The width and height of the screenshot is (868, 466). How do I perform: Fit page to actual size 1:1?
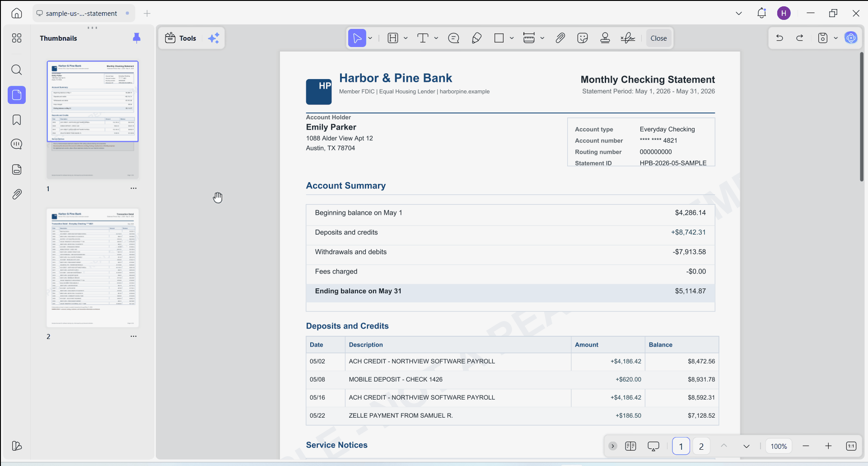pos(851,446)
